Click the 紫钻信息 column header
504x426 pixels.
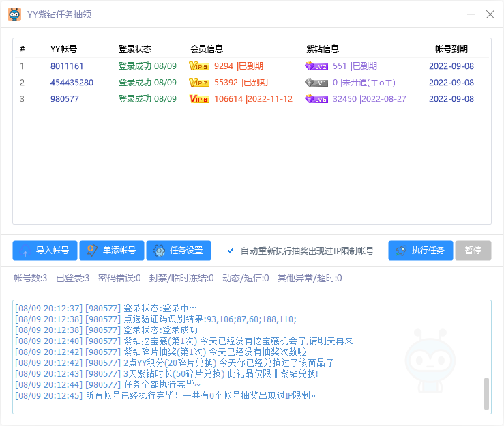pos(323,49)
